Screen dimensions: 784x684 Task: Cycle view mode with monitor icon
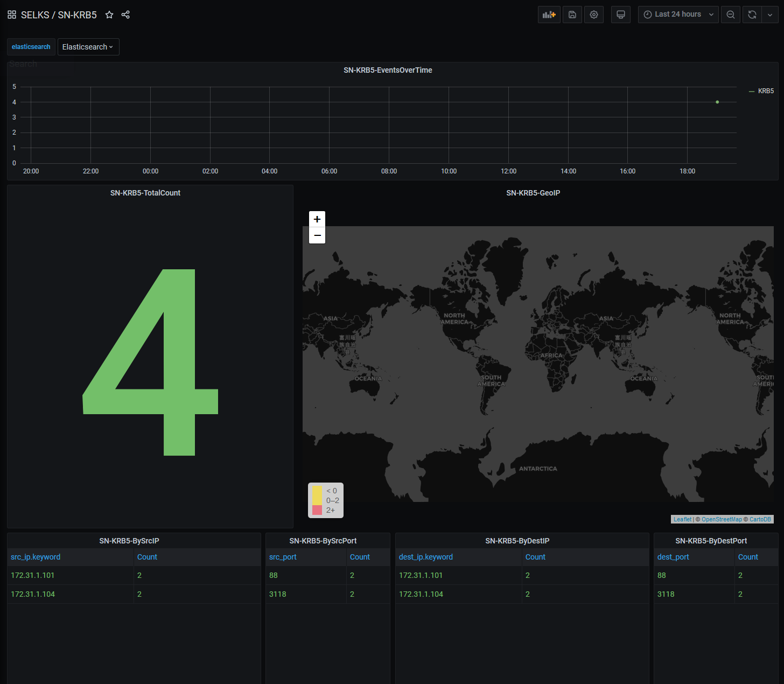[620, 15]
